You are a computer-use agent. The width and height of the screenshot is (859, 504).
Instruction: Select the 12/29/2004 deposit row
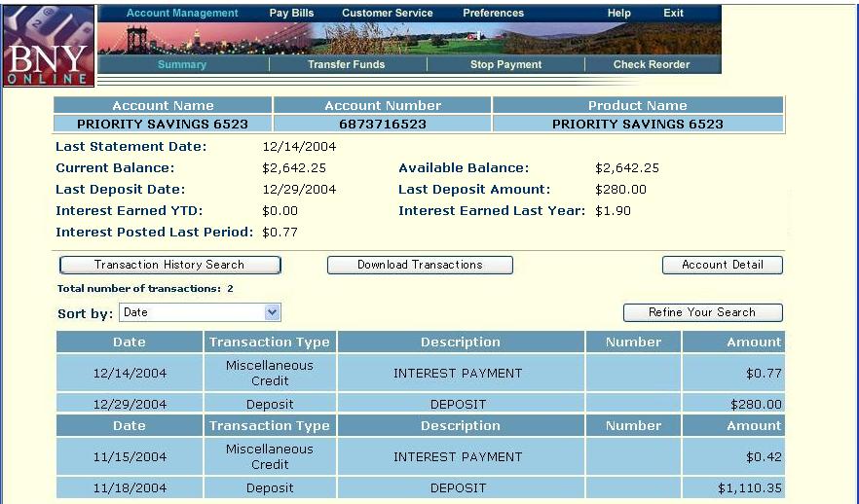pos(420,404)
